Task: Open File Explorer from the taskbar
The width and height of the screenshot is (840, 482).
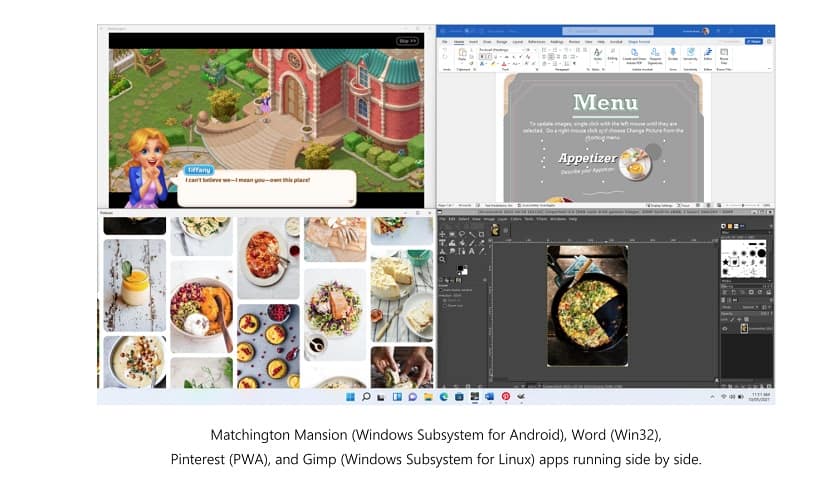Action: coord(428,396)
